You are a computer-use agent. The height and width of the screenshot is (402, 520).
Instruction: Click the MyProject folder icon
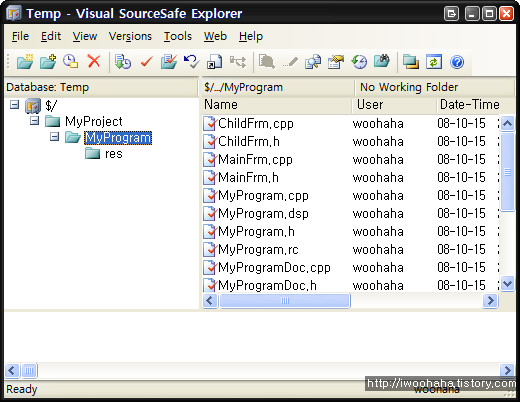coord(52,121)
